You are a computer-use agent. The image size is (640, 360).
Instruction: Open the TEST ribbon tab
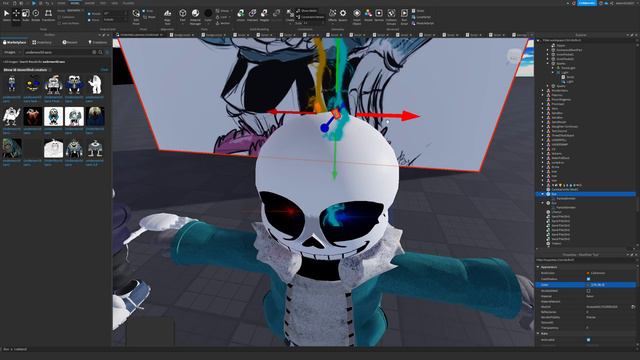click(x=103, y=3)
